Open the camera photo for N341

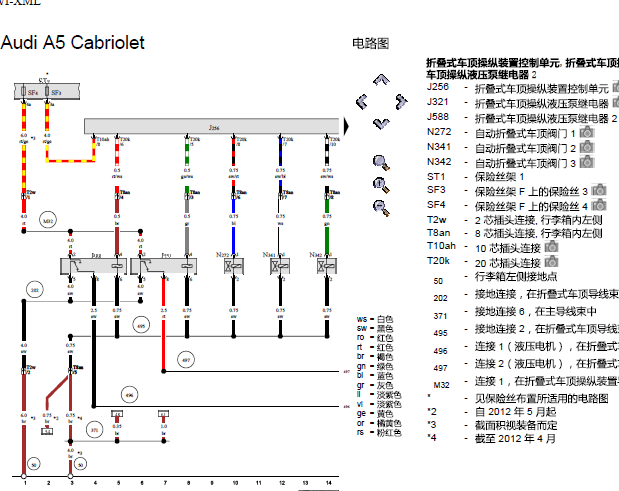tap(587, 147)
